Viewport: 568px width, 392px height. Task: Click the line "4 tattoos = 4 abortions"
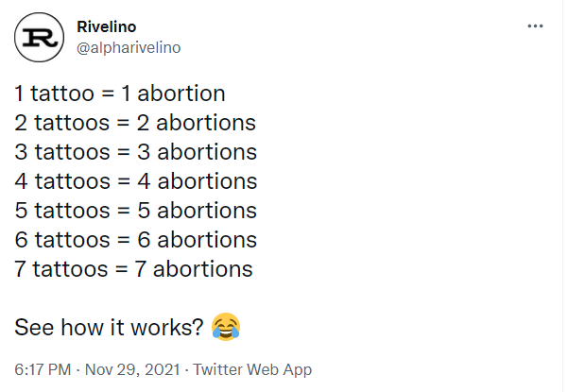[x=135, y=181]
